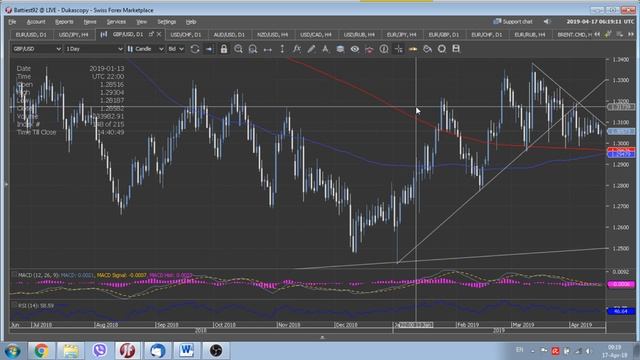Switch to EUR/GBP, D1 tab

(x=444, y=35)
